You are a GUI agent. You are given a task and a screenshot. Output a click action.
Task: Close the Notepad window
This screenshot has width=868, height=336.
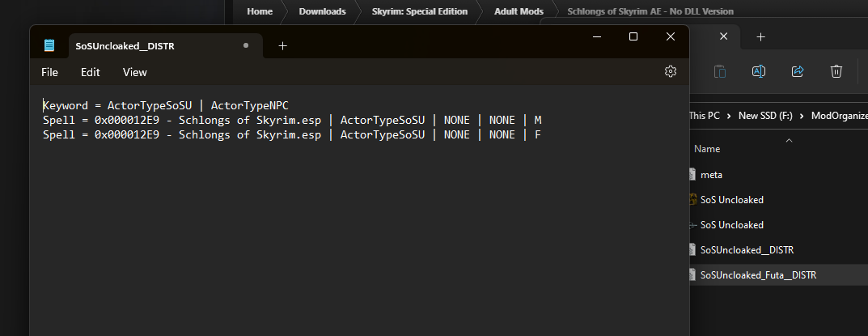click(x=671, y=36)
